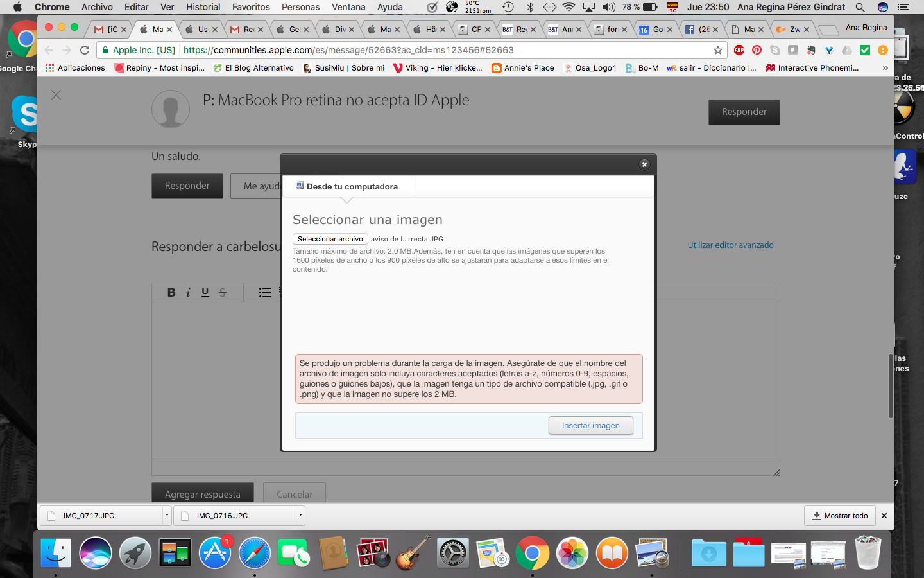Toggle bold formatting in the reply editor
924x578 pixels.
click(x=171, y=292)
